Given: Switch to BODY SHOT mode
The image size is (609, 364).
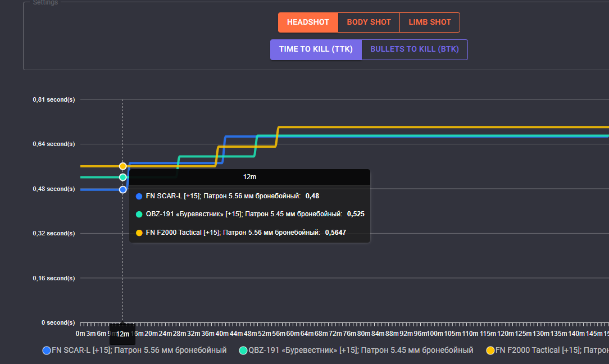Looking at the screenshot, I should click(369, 22).
